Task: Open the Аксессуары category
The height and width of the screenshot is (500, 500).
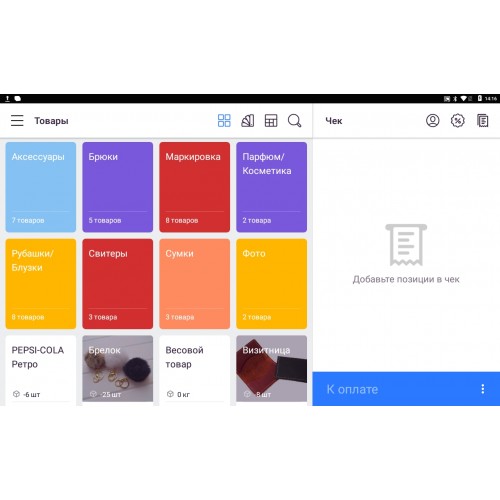Action: [x=41, y=187]
